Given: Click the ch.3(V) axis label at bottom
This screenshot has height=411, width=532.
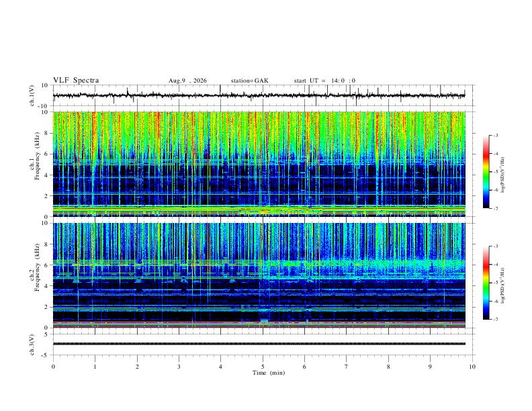Looking at the screenshot, I should pos(32,345).
